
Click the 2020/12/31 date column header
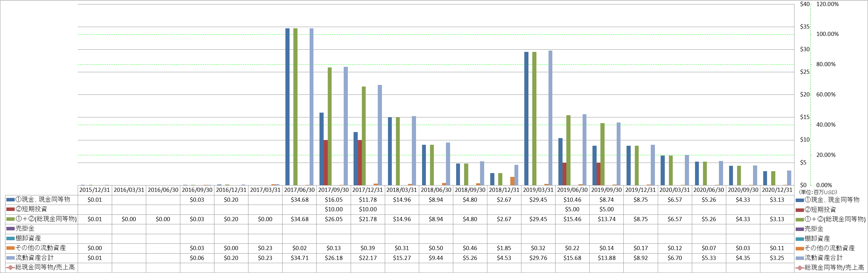tap(777, 190)
